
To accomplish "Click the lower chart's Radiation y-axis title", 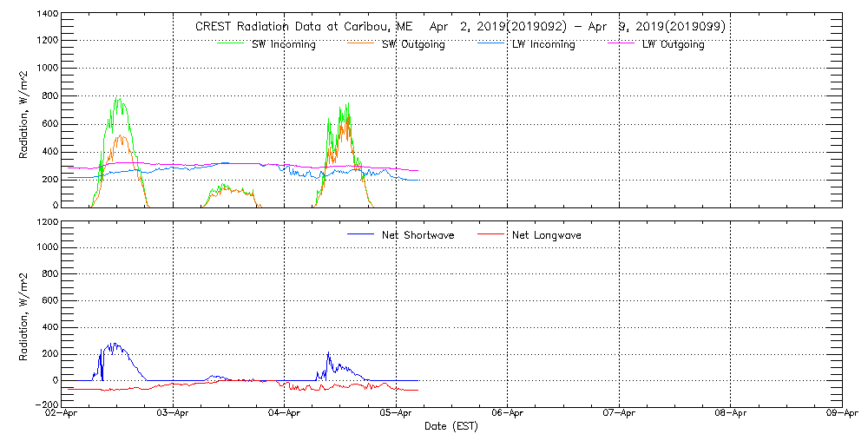I will pyautogui.click(x=25, y=314).
